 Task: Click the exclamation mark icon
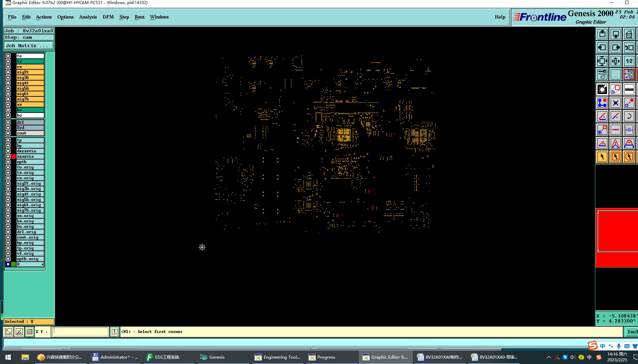pyautogui.click(x=115, y=332)
